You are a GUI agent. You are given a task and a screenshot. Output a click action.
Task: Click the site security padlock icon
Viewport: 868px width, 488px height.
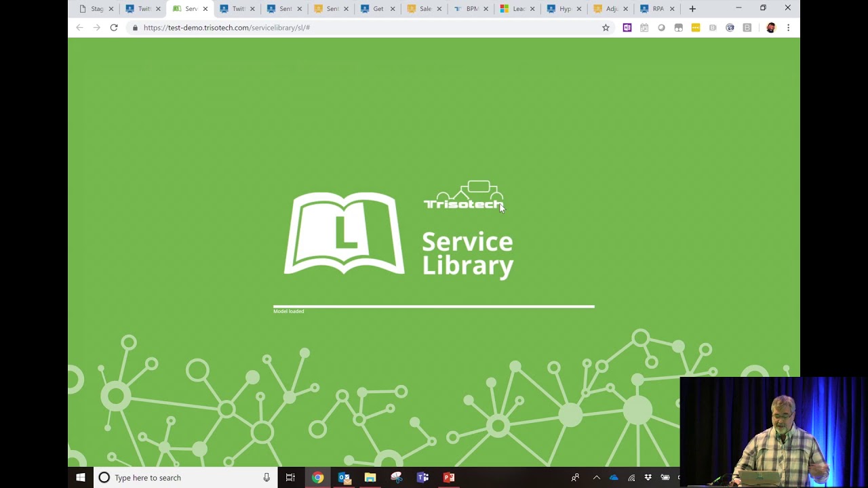(136, 28)
